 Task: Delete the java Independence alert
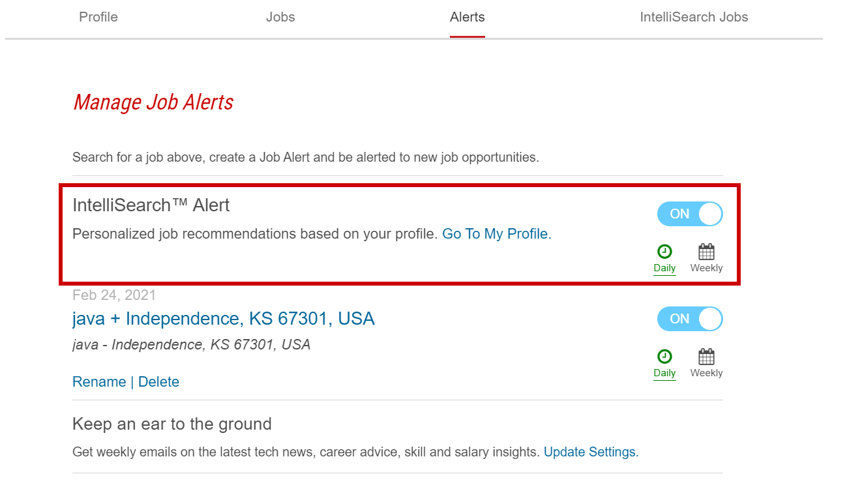click(158, 382)
